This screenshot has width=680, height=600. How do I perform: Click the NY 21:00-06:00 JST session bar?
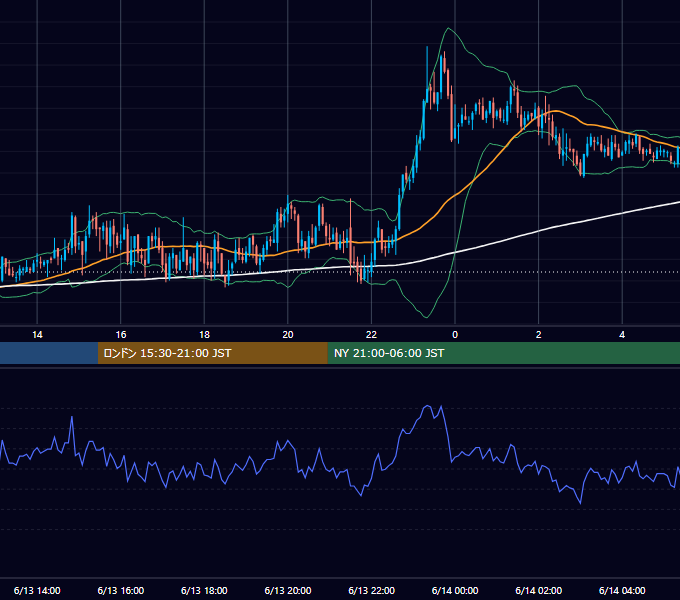pos(503,353)
